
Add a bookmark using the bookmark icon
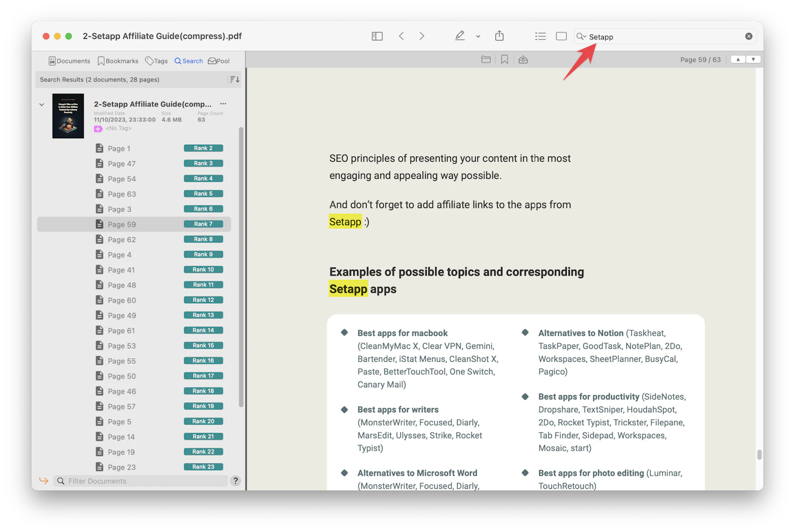504,59
